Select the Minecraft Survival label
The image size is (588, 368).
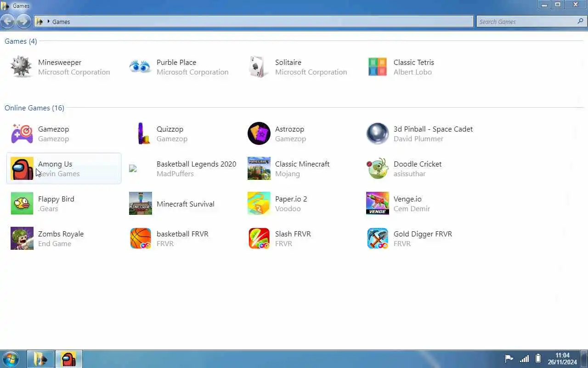coord(186,204)
